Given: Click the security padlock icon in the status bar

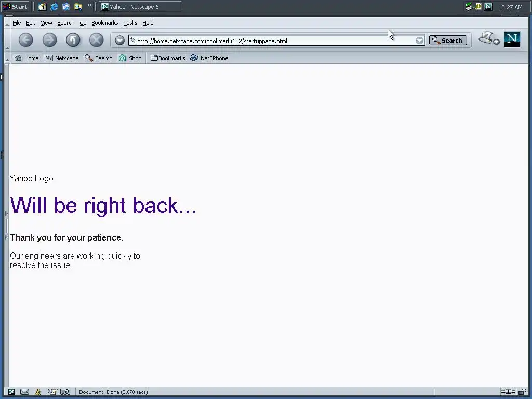Looking at the screenshot, I should coord(522,392).
